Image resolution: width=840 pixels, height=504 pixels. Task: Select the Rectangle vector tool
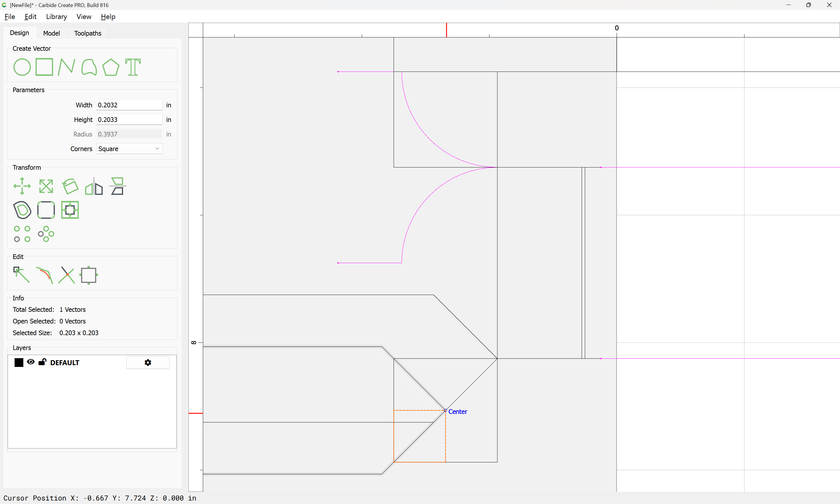pyautogui.click(x=44, y=67)
